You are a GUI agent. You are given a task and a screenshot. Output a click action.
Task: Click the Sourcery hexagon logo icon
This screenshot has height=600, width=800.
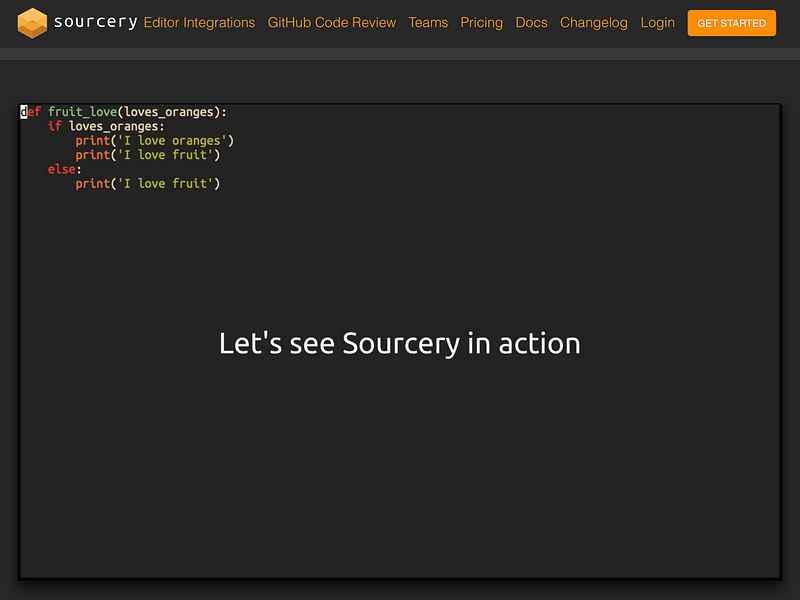tap(32, 23)
